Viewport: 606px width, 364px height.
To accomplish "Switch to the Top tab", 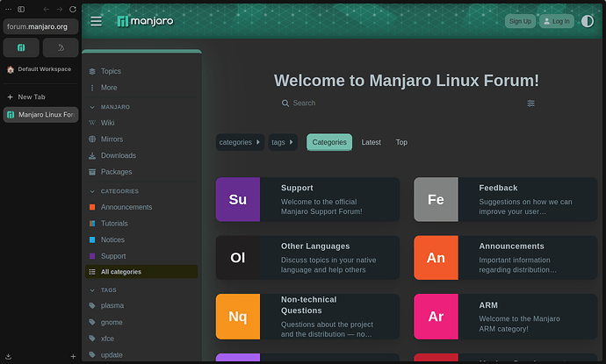I will (401, 142).
